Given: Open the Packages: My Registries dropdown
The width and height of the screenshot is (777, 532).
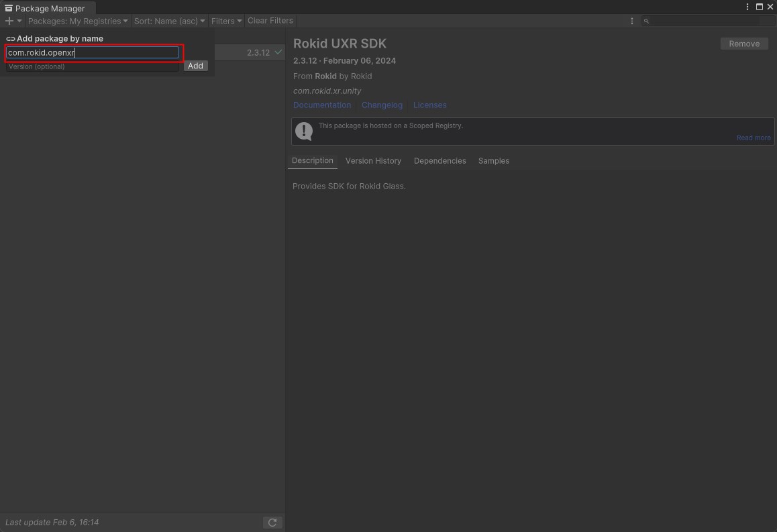Looking at the screenshot, I should click(78, 21).
